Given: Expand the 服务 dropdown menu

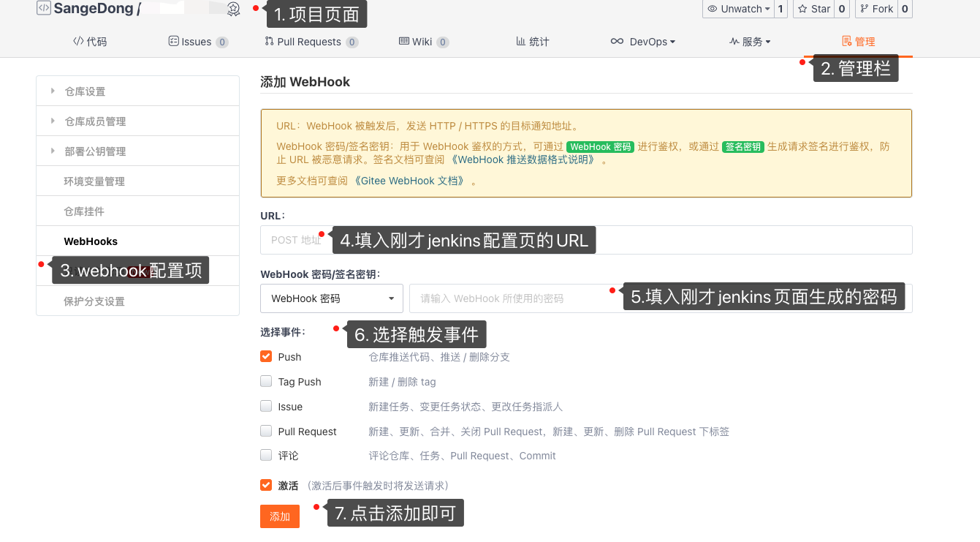Looking at the screenshot, I should (x=750, y=42).
